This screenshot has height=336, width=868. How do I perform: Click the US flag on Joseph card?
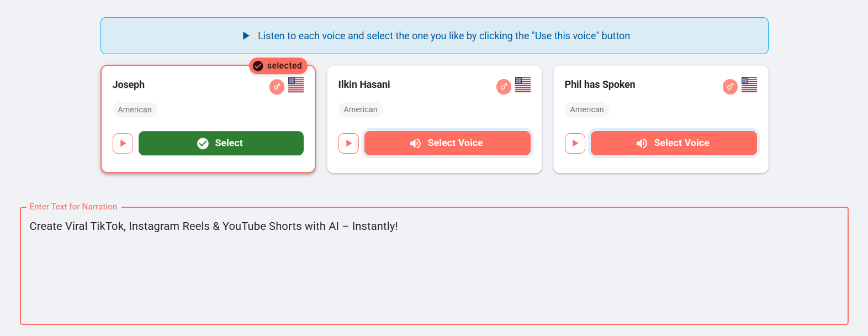coord(296,85)
